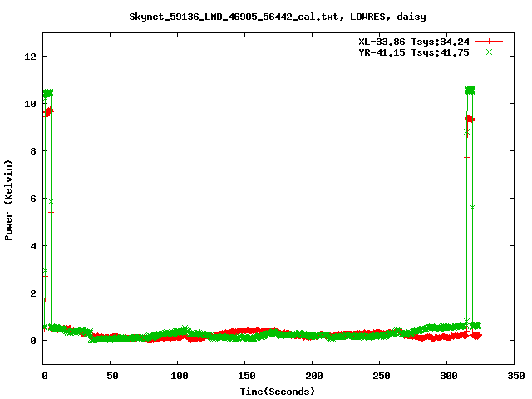This screenshot has height=399, width=532.
Task: Click the XL-33.86 Tsys:34.24 legend entry
Action: tap(414, 42)
